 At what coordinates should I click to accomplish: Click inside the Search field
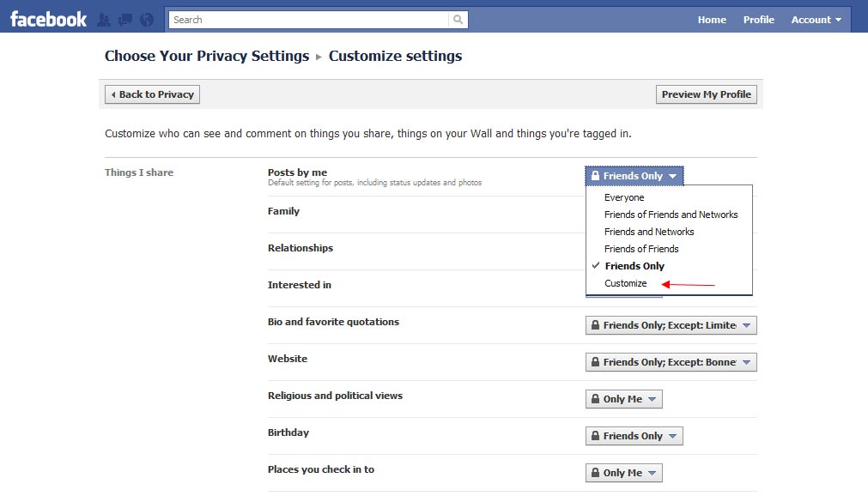coord(300,19)
